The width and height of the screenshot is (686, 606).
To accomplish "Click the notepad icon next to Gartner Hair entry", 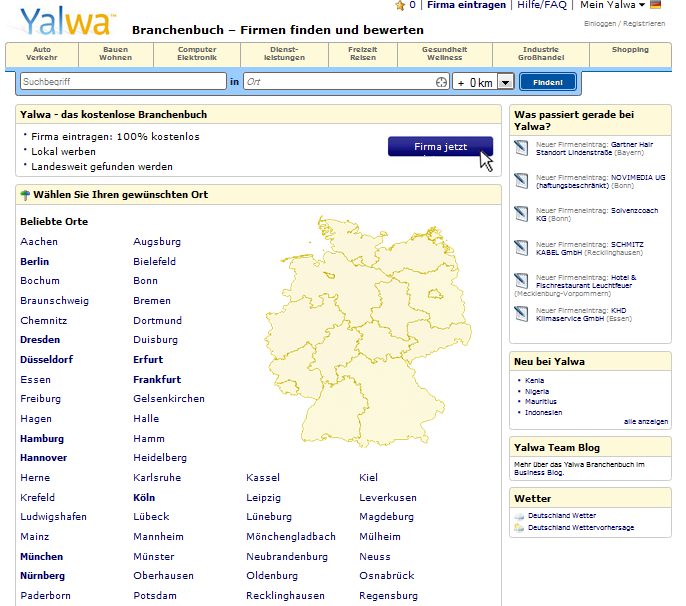I will tap(521, 148).
